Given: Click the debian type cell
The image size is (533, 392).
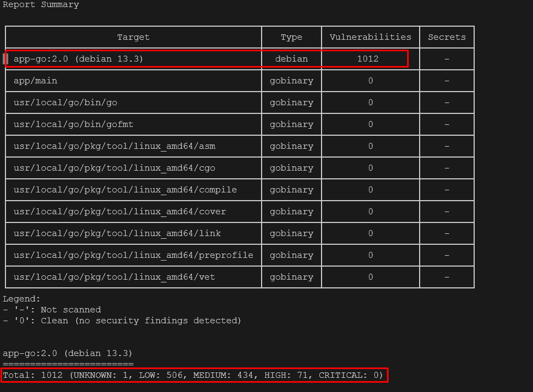Looking at the screenshot, I should point(291,59).
